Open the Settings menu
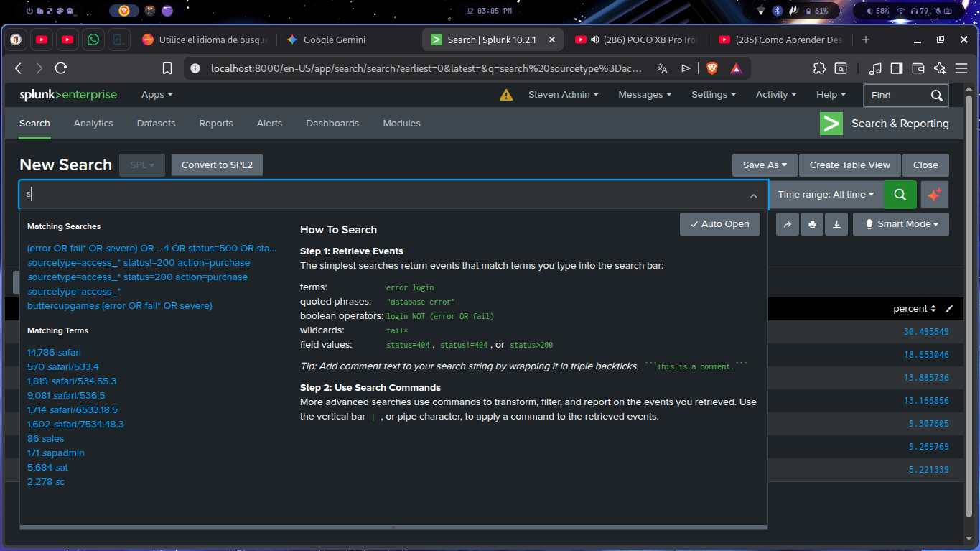 (x=713, y=95)
